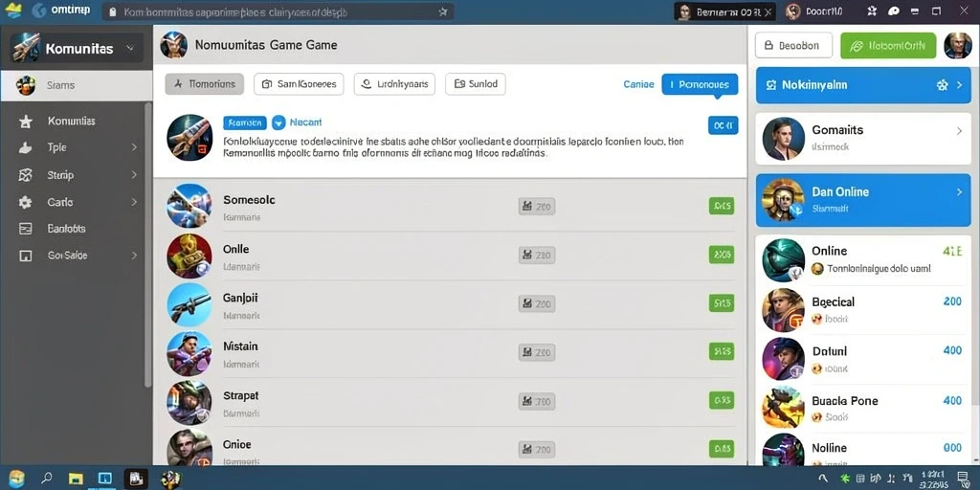Click the bookmark star in address bar
980x490 pixels.
pos(442,11)
